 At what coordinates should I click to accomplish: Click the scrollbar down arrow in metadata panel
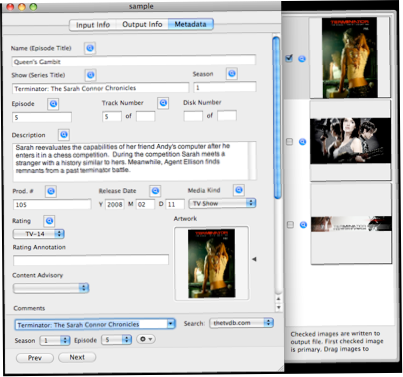(x=279, y=307)
